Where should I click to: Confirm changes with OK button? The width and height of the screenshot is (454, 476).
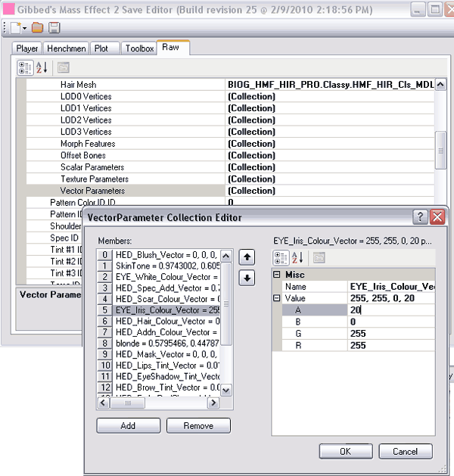346,452
